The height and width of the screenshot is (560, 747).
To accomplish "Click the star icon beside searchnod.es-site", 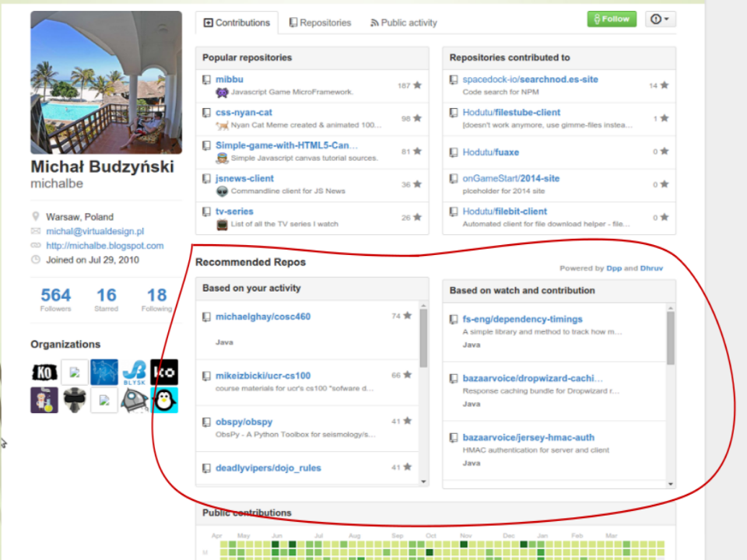I will pyautogui.click(x=665, y=86).
